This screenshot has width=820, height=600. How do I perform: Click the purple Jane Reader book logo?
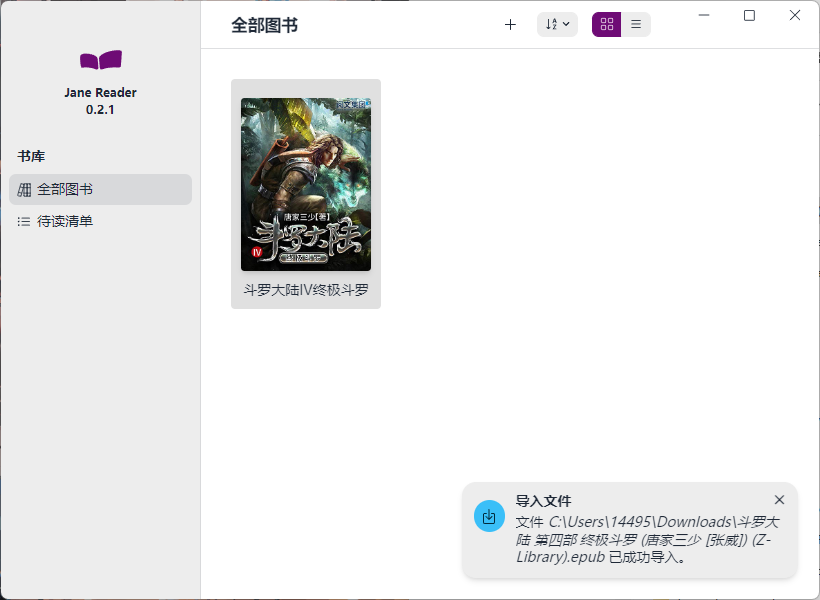pyautogui.click(x=100, y=61)
